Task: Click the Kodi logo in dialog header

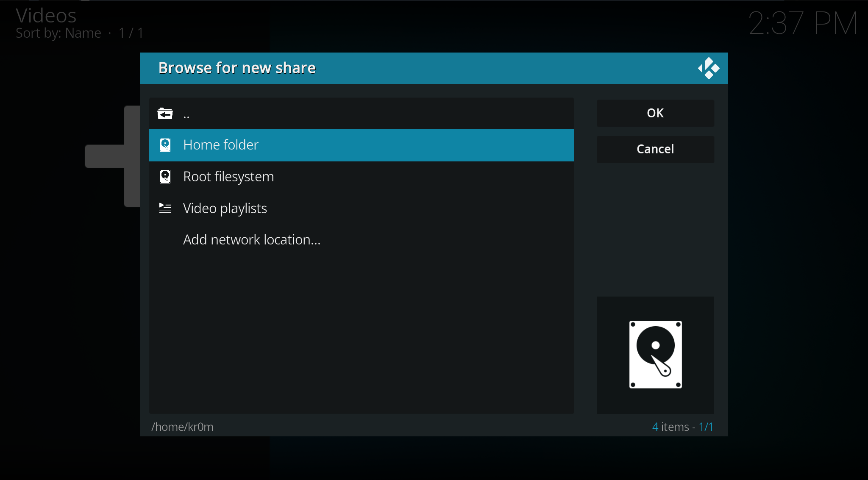Action: (x=708, y=68)
